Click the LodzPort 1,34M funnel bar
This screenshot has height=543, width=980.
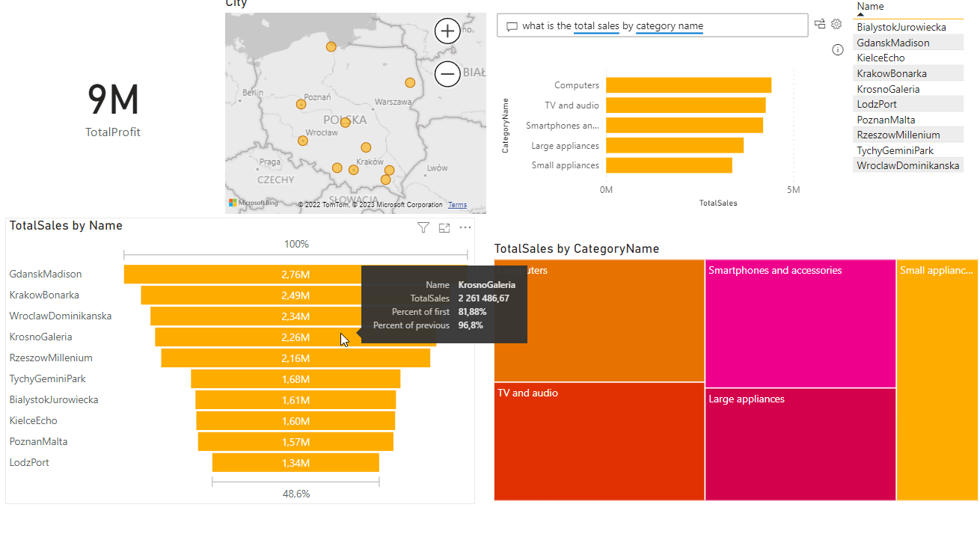(x=295, y=463)
